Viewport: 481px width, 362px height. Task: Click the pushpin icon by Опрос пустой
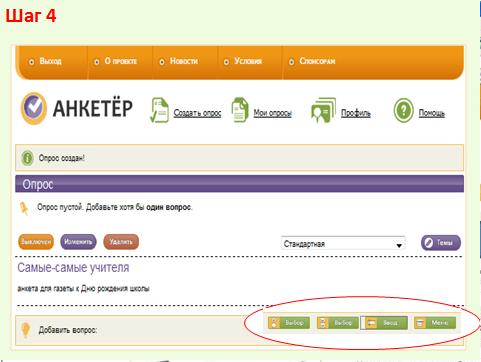click(x=24, y=208)
